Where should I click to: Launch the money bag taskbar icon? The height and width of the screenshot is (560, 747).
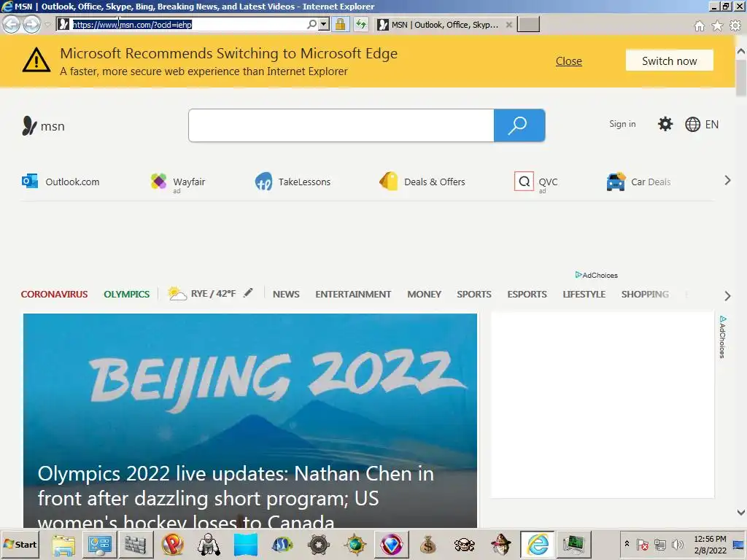click(427, 544)
